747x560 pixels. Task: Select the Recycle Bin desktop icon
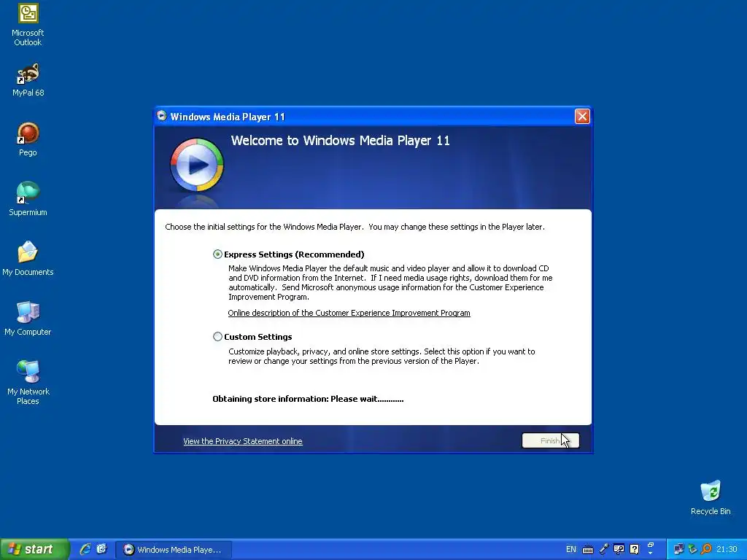tap(711, 497)
